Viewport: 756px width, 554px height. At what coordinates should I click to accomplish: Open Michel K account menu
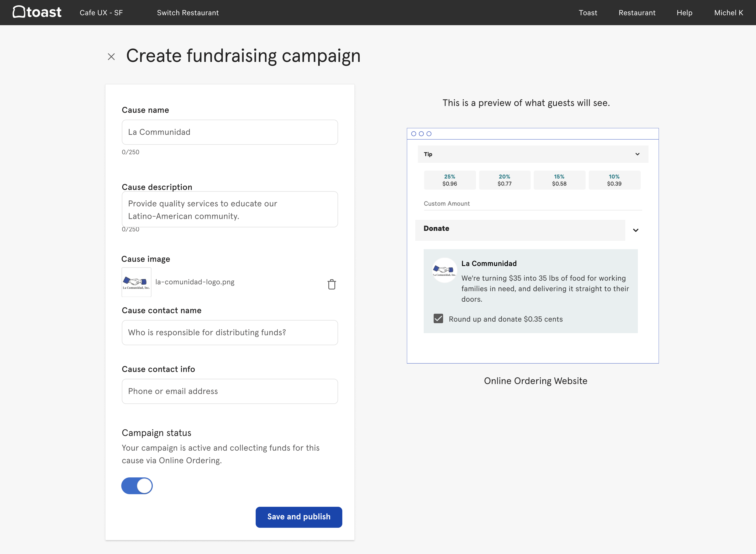point(728,13)
